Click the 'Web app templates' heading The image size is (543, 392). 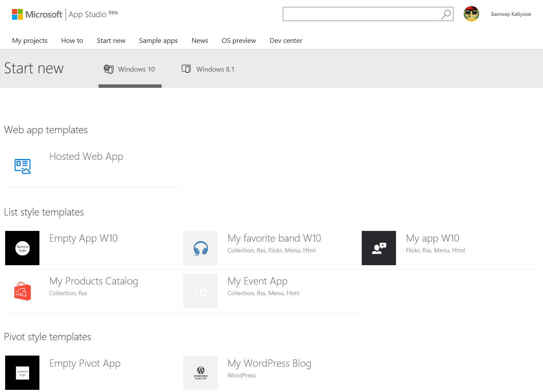(46, 130)
